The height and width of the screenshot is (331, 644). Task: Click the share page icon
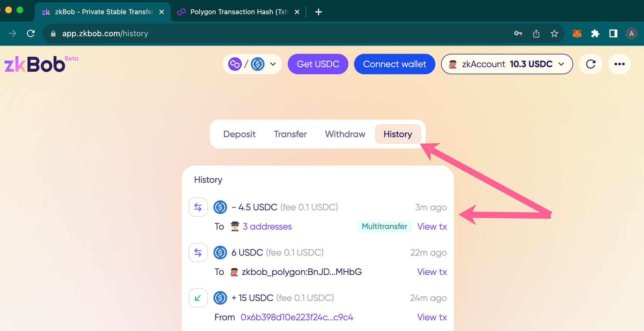coord(536,33)
